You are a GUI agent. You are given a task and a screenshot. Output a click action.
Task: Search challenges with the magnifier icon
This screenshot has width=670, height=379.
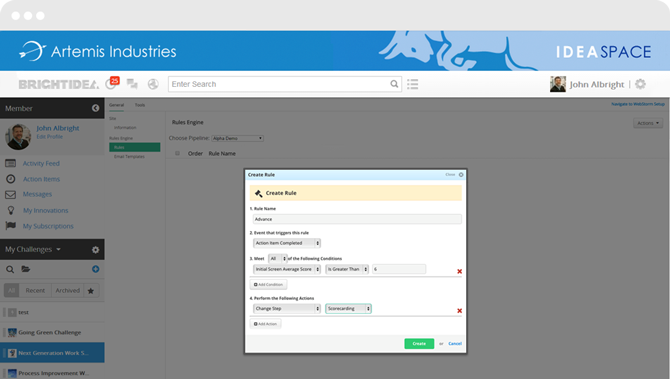point(10,269)
